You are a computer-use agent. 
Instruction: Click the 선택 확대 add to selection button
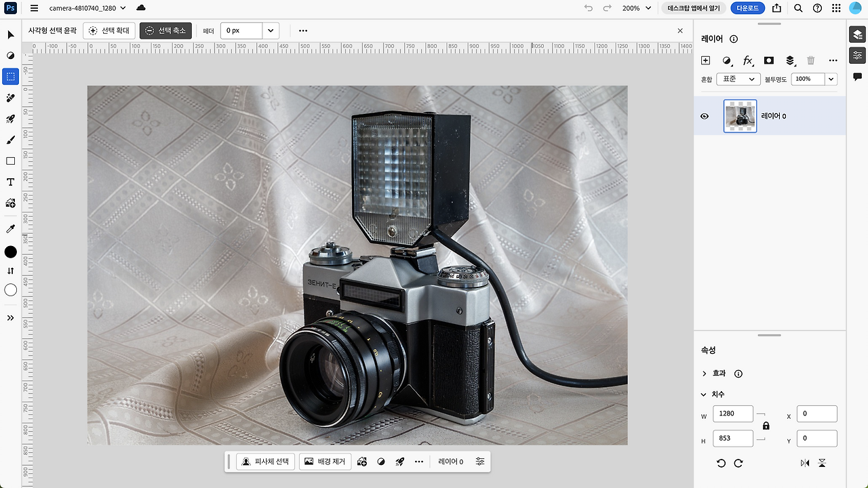pos(108,30)
